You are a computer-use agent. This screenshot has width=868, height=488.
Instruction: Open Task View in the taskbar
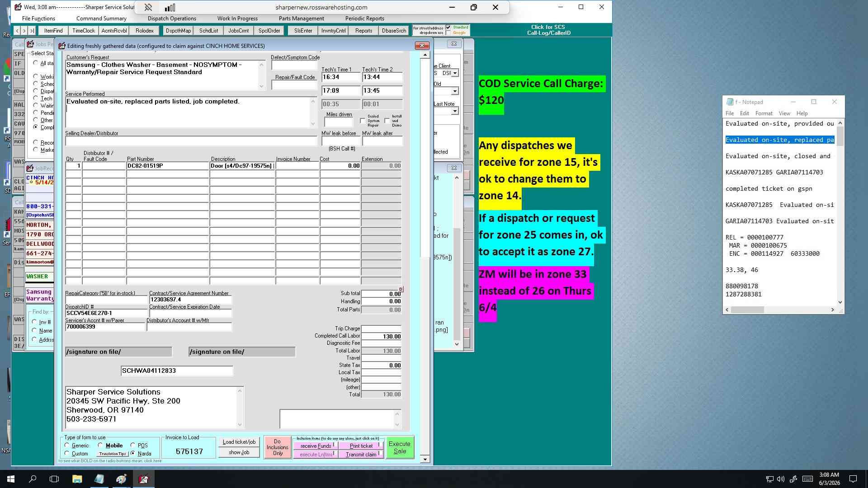[x=54, y=479]
